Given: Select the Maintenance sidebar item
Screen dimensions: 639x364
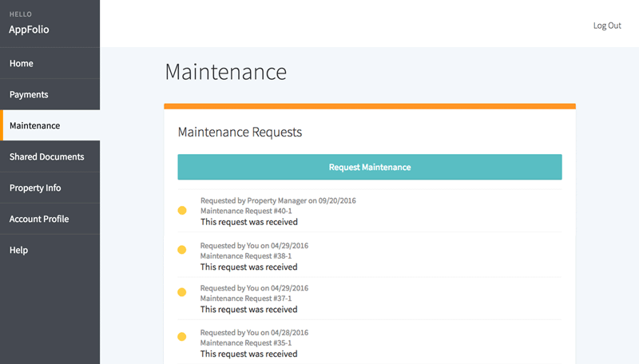Looking at the screenshot, I should click(x=50, y=125).
